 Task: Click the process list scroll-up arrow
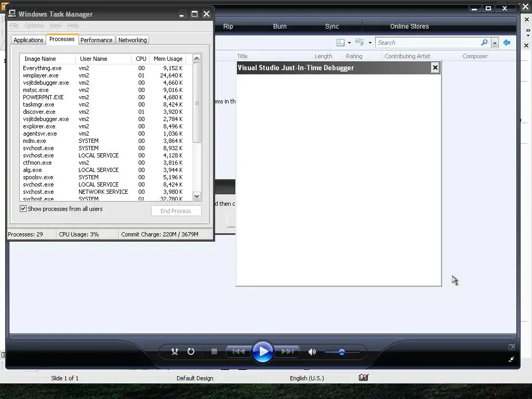point(197,59)
